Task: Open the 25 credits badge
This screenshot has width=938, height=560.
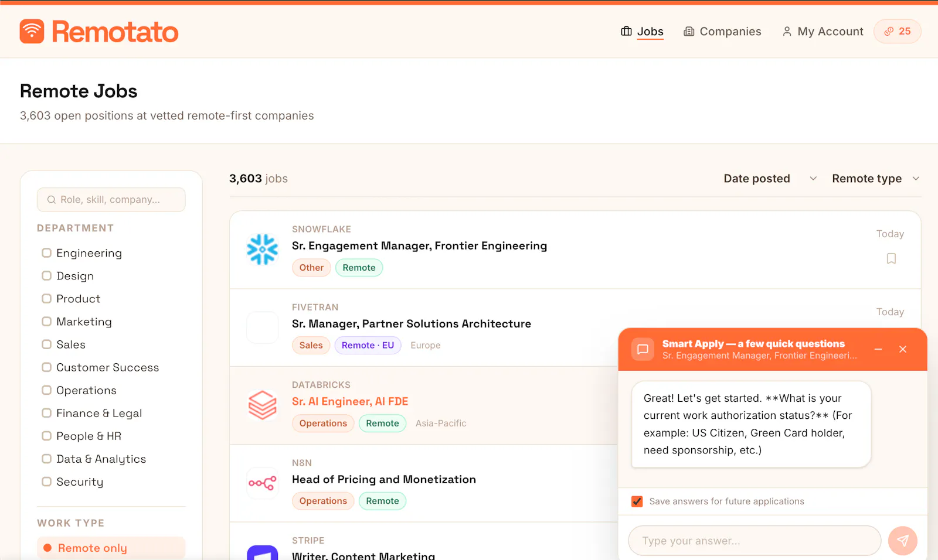Action: pyautogui.click(x=898, y=32)
